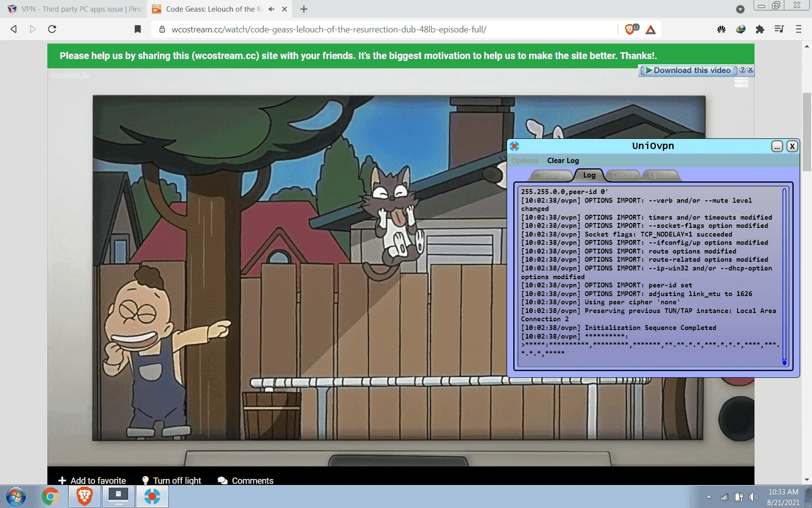Bookmark this page with the bookmark icon
The width and height of the screenshot is (812, 508).
[138, 29]
